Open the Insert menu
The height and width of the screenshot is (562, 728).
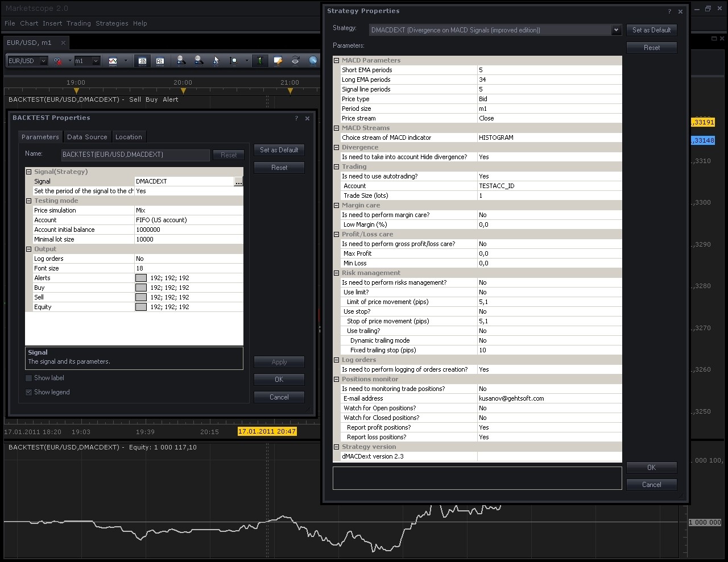coord(52,23)
